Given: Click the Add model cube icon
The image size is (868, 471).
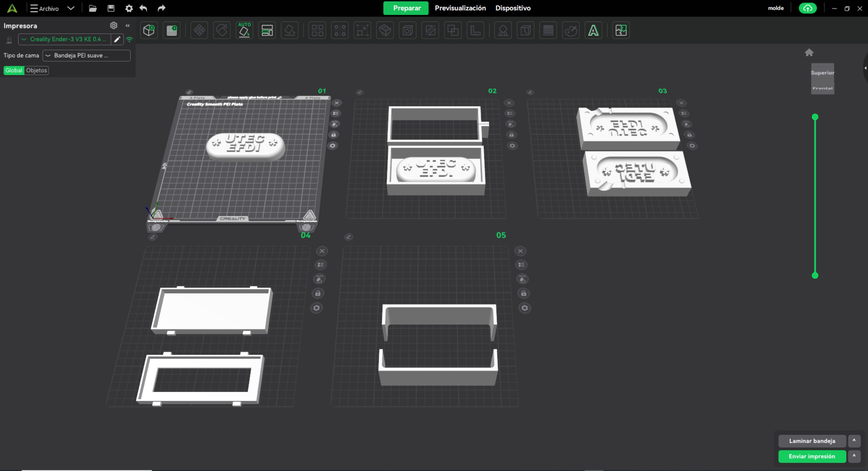Looking at the screenshot, I should 149,31.
